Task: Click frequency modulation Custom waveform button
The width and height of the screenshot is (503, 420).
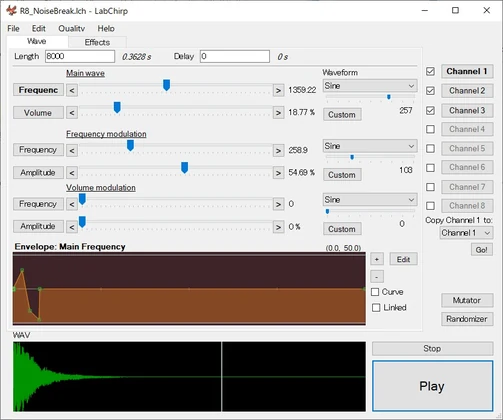Action: click(x=342, y=175)
